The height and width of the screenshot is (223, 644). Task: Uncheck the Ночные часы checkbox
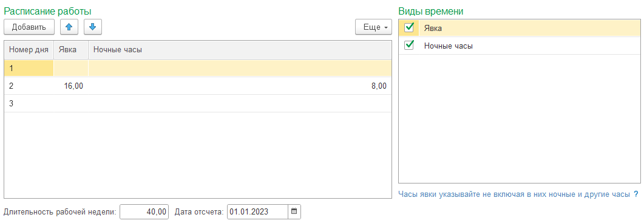[x=409, y=45]
